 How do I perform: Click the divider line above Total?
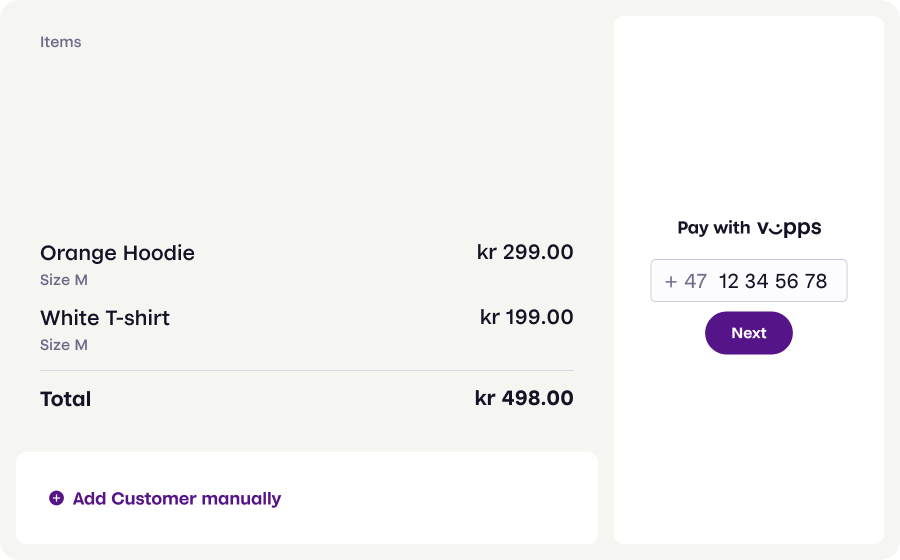(x=307, y=371)
